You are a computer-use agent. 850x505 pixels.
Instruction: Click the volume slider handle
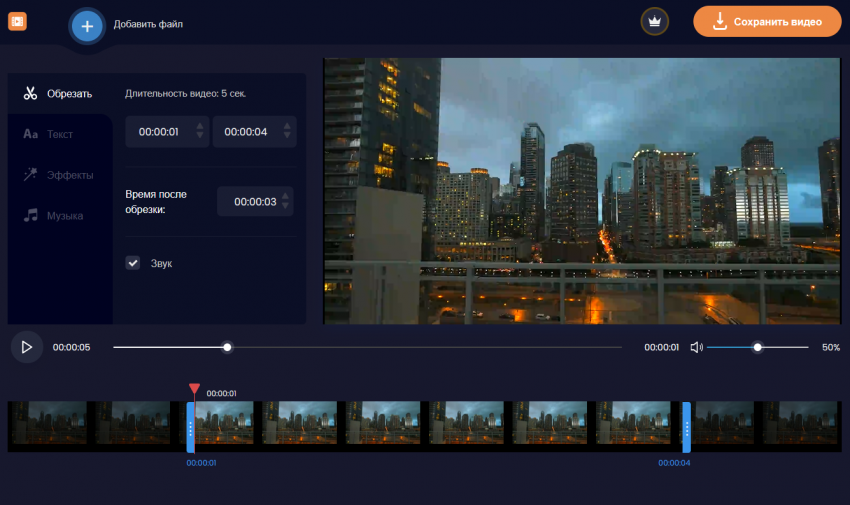pos(757,347)
